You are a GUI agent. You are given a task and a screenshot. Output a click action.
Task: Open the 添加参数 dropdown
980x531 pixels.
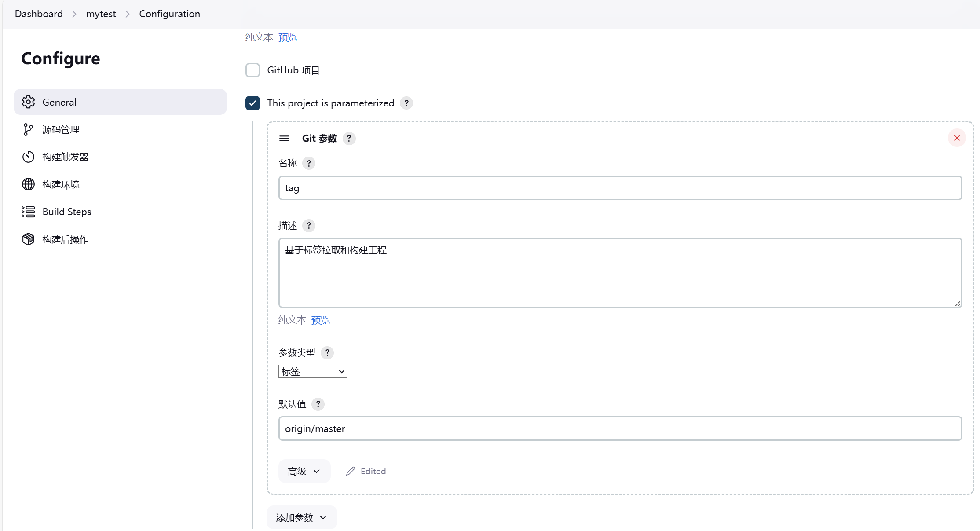tap(302, 518)
